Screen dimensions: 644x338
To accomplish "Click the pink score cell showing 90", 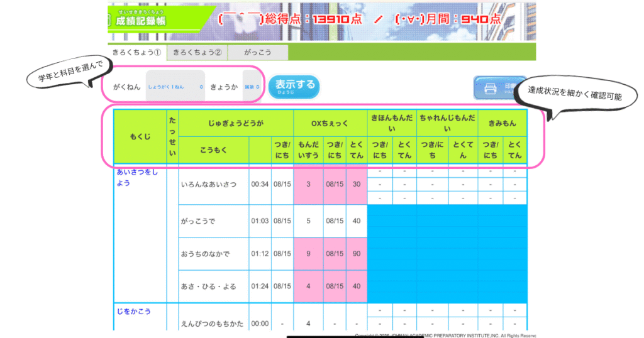I will pyautogui.click(x=356, y=254).
